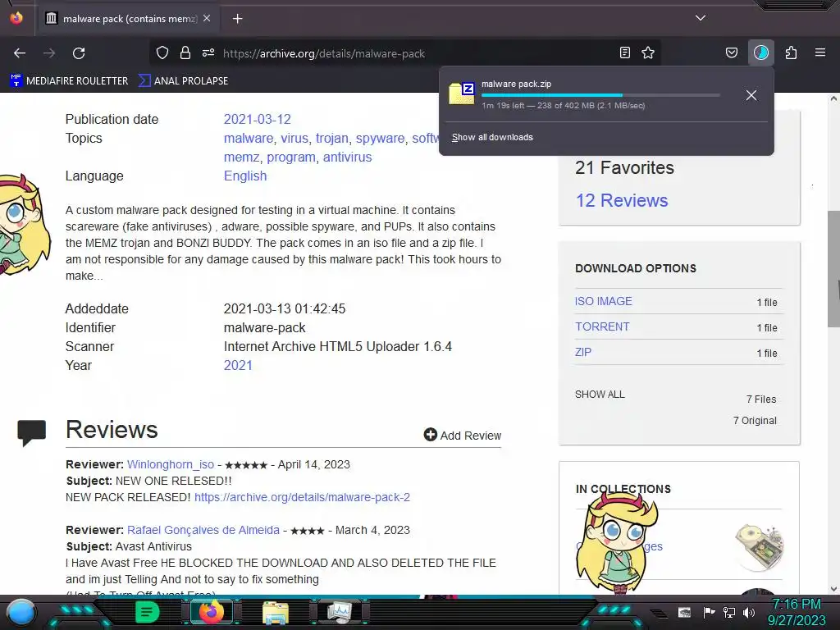
Task: Open the second bookmarks toolbar item
Action: 183,81
